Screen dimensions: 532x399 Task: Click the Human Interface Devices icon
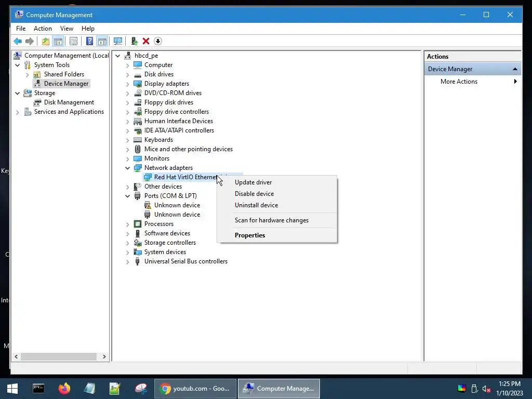point(138,121)
